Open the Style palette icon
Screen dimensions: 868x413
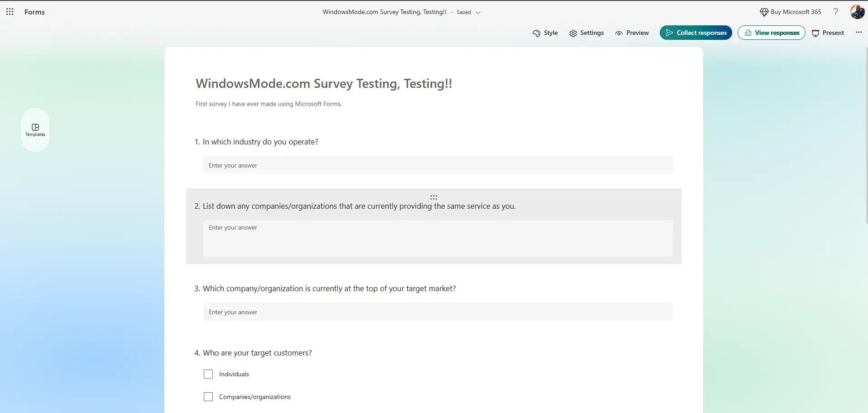[537, 33]
